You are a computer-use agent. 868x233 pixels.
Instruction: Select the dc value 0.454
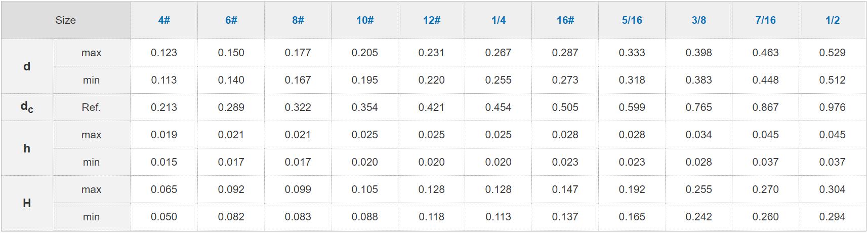tap(499, 107)
